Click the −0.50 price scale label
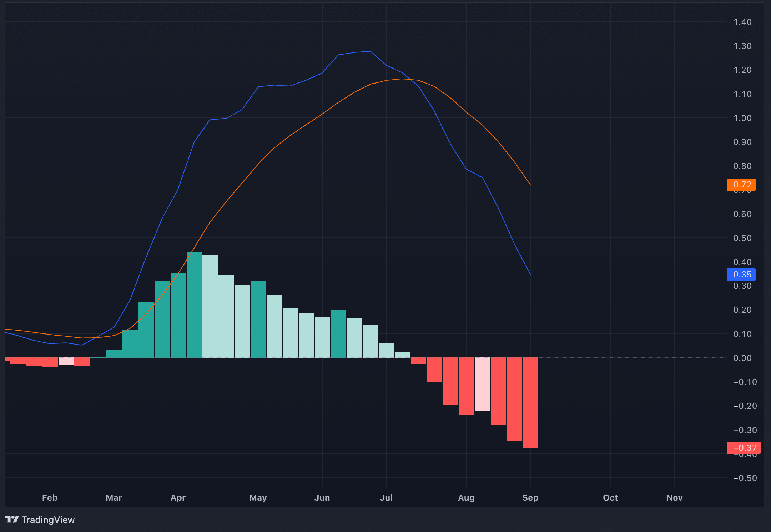Viewport: 771px width, 532px height. 745,478
